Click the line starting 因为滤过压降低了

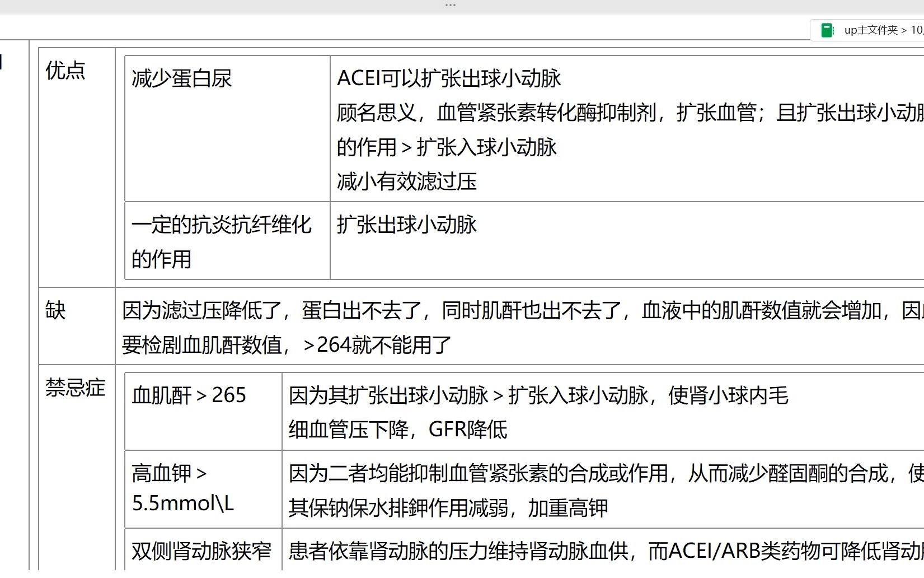(523, 310)
